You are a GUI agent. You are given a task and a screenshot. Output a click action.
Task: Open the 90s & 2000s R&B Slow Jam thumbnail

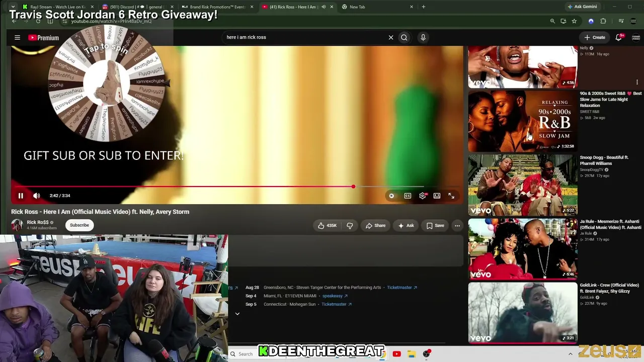point(523,121)
